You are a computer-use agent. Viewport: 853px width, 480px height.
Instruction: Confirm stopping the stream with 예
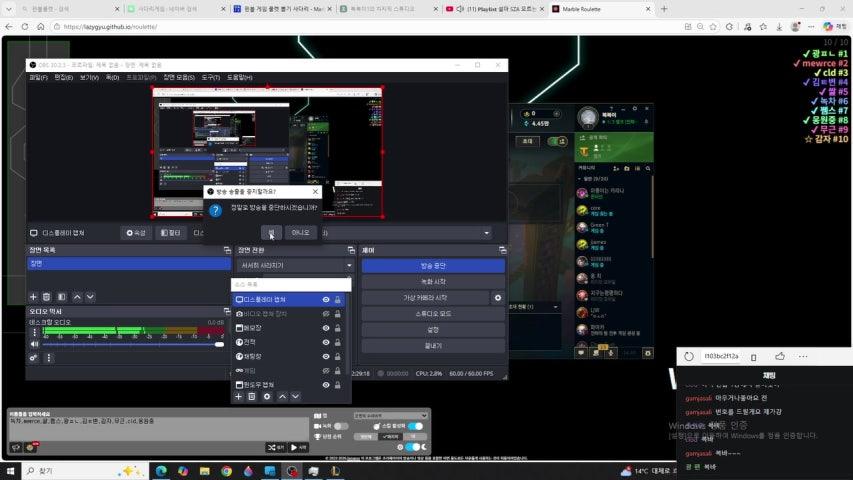pyautogui.click(x=271, y=232)
